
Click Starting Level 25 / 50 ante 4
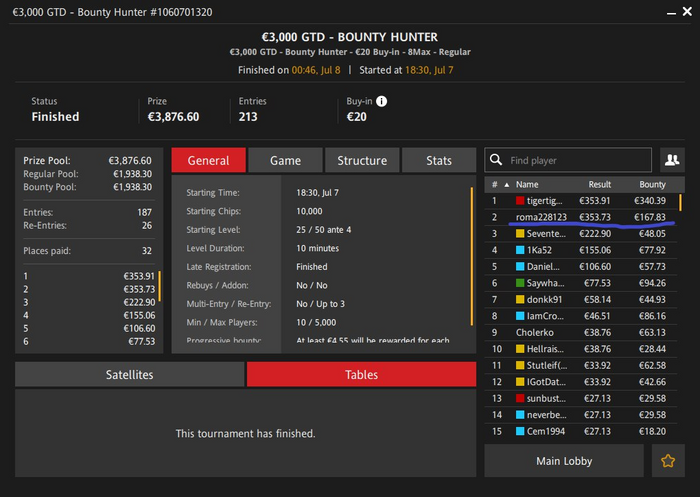pyautogui.click(x=324, y=230)
